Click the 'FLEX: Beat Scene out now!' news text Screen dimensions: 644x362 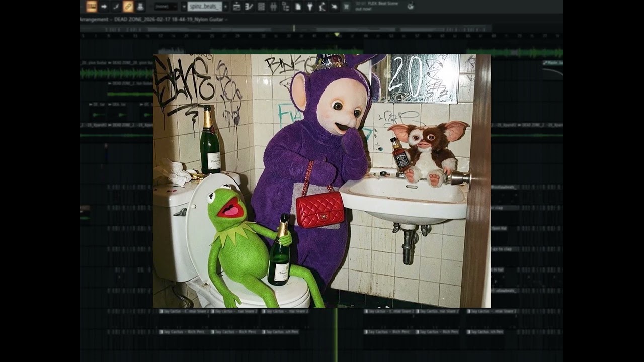point(377,6)
